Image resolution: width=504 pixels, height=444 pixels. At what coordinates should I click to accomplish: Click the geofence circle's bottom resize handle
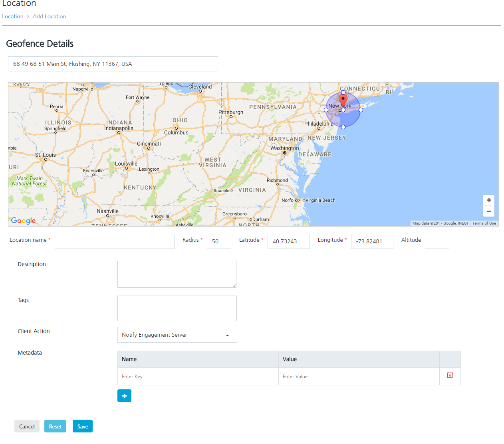[x=343, y=127]
